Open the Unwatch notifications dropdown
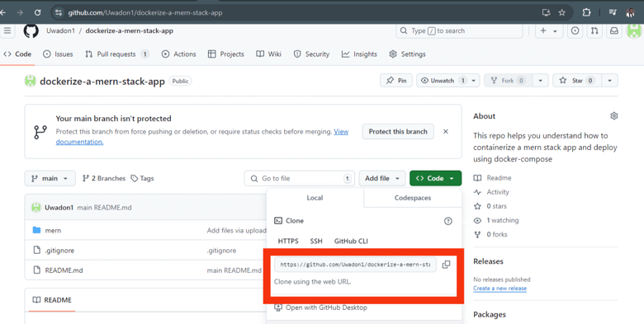The image size is (644, 324). (x=447, y=81)
